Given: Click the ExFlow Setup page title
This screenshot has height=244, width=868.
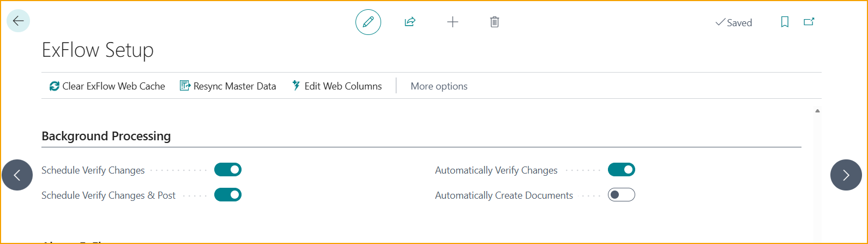Looking at the screenshot, I should [98, 50].
